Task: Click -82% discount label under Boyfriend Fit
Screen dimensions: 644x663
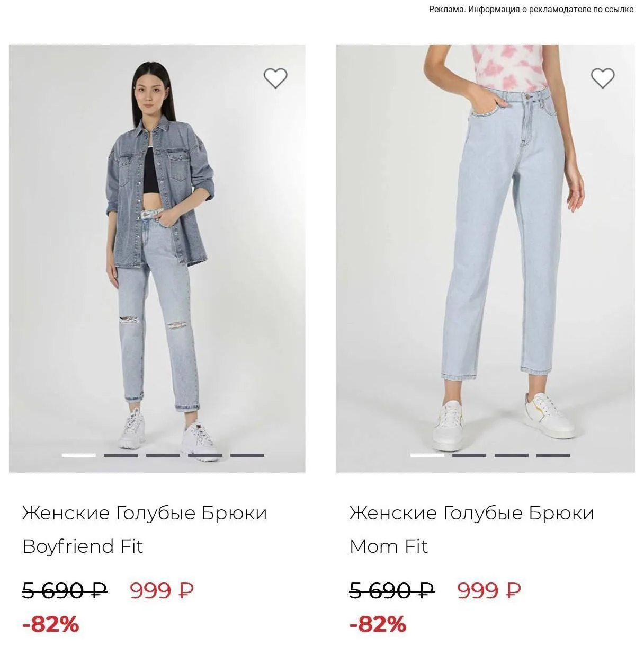Action: click(50, 624)
